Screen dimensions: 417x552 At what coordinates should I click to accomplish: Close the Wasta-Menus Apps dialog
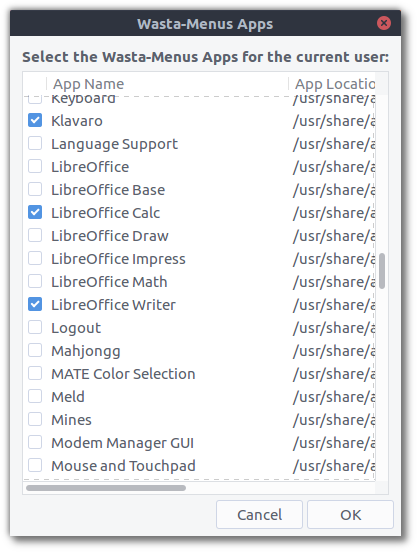click(x=384, y=23)
